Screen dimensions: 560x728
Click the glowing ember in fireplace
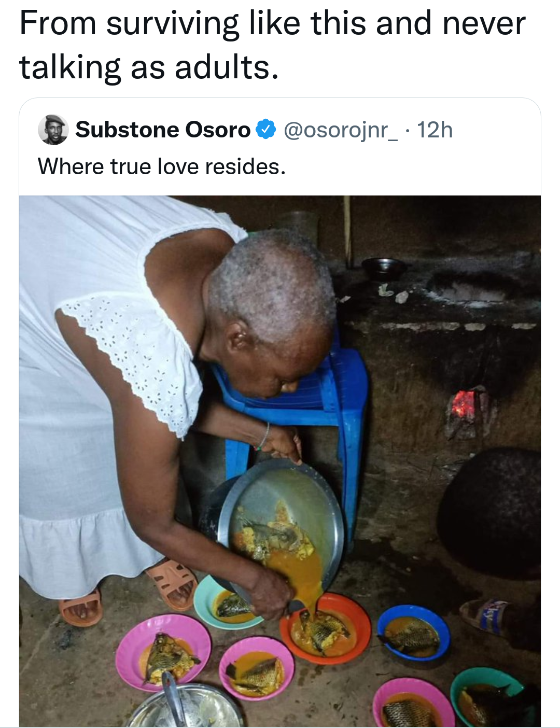pyautogui.click(x=464, y=404)
